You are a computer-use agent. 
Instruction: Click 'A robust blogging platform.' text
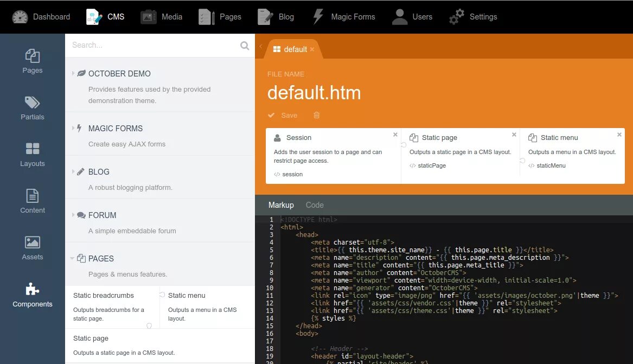coord(130,188)
